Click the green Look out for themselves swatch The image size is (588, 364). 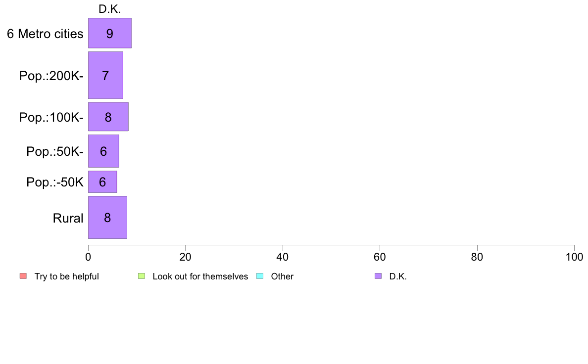[142, 276]
